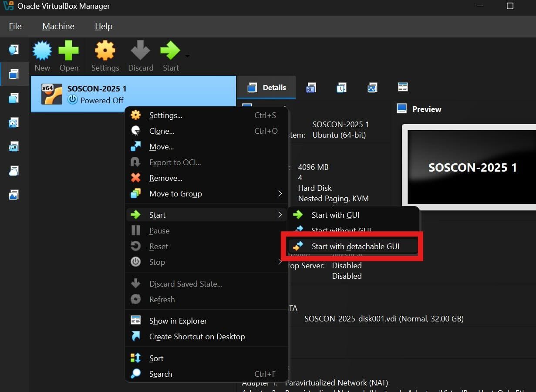
Task: Switch to the Details tab
Action: click(266, 88)
